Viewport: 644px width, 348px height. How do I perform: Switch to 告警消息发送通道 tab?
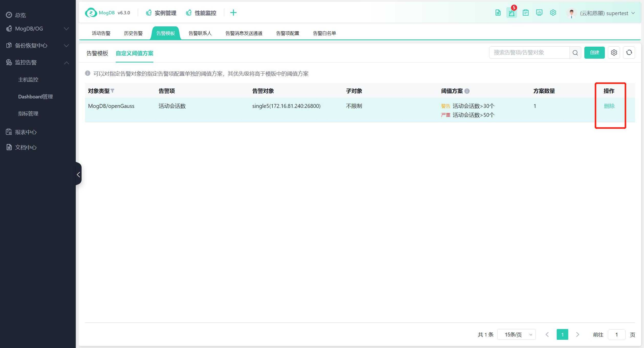coord(244,33)
